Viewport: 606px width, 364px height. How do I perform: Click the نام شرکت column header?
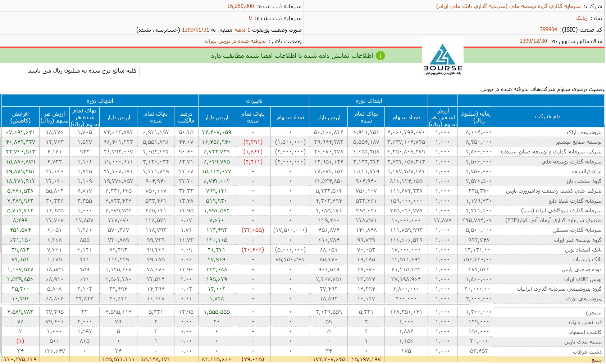tap(547, 116)
